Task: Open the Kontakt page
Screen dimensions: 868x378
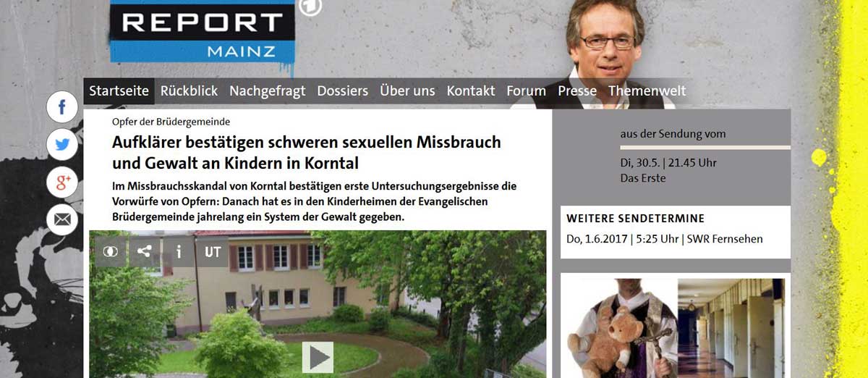Action: pyautogui.click(x=471, y=91)
